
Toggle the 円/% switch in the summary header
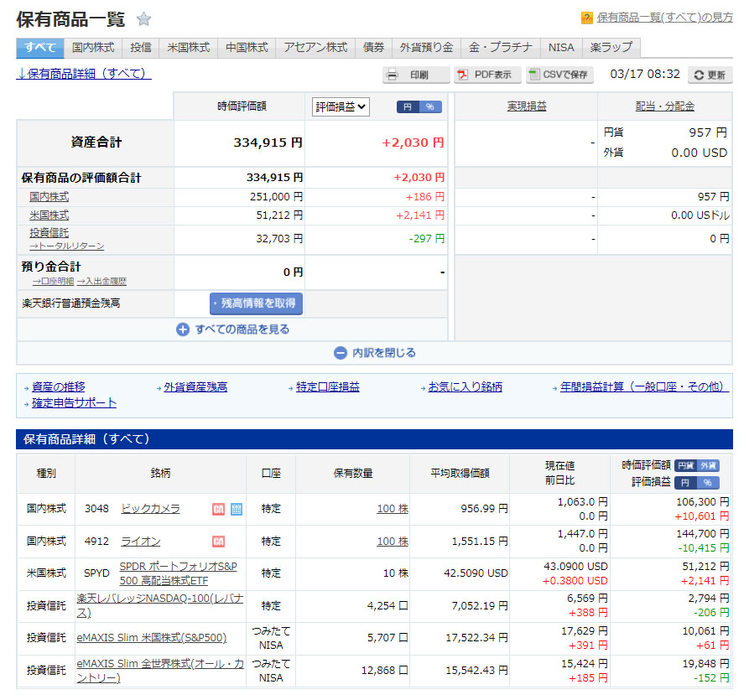tap(419, 106)
